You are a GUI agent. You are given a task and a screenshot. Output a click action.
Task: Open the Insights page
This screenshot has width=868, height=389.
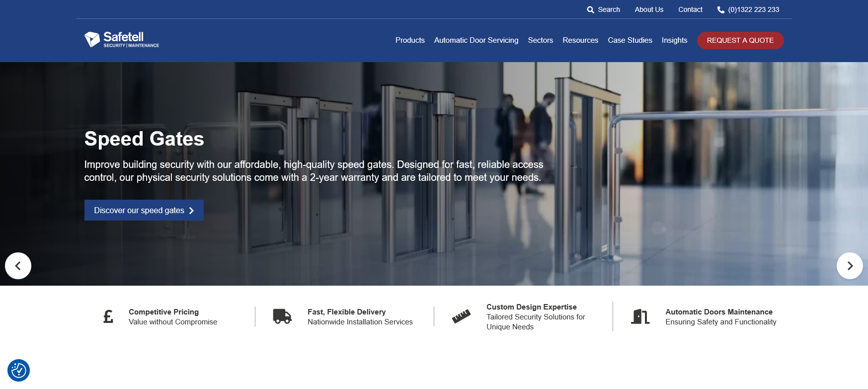pyautogui.click(x=674, y=40)
